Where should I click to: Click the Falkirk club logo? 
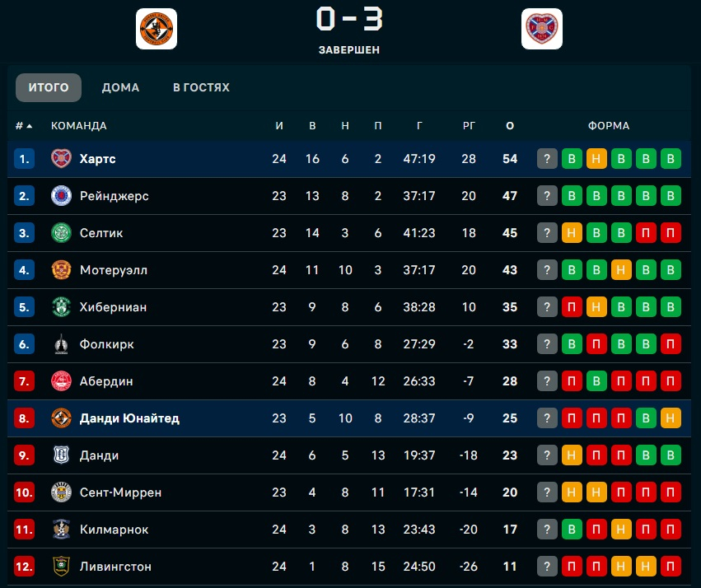[x=62, y=344]
